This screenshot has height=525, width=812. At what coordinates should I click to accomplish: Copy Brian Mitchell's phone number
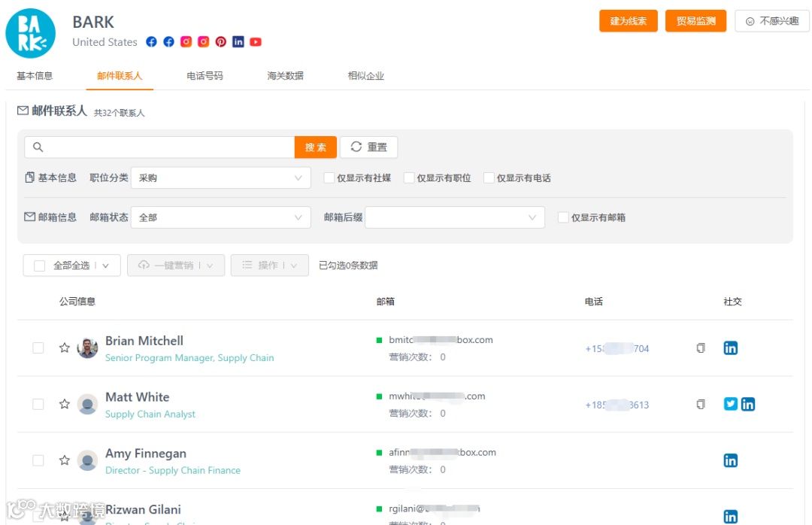pos(701,347)
